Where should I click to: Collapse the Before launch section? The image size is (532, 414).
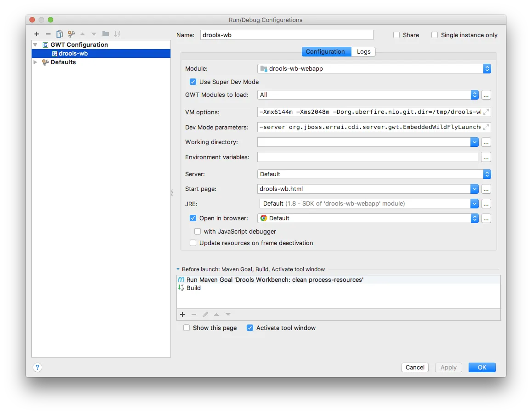178,269
